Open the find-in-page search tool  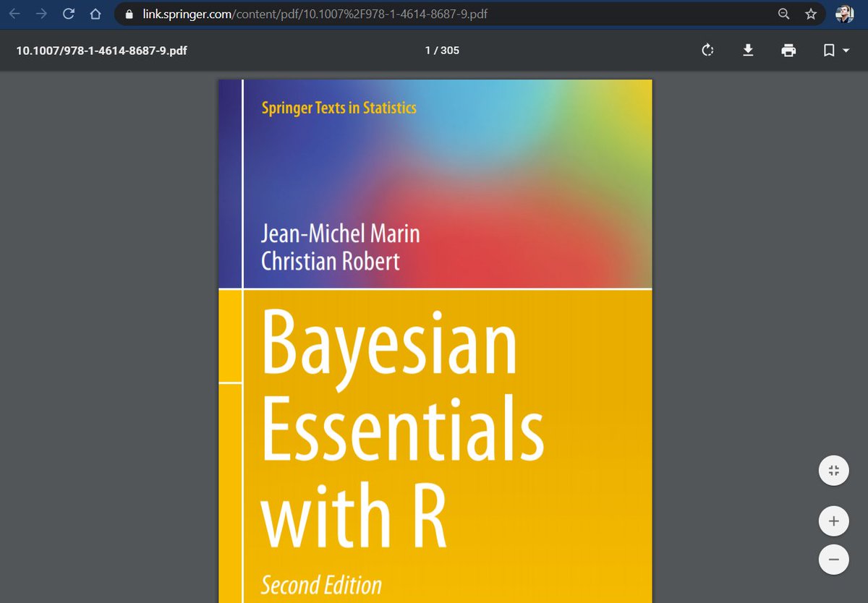pos(783,14)
